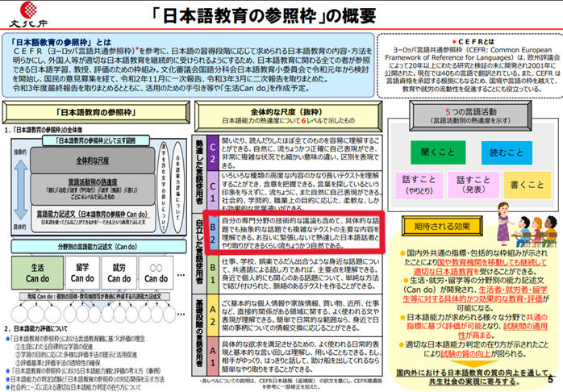Select the 話すこと(やりとり) box

coord(419,186)
